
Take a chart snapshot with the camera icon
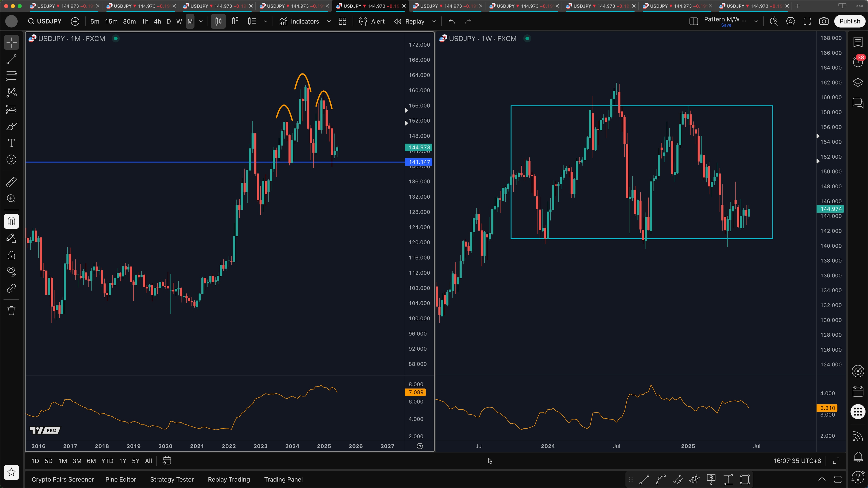pos(823,21)
